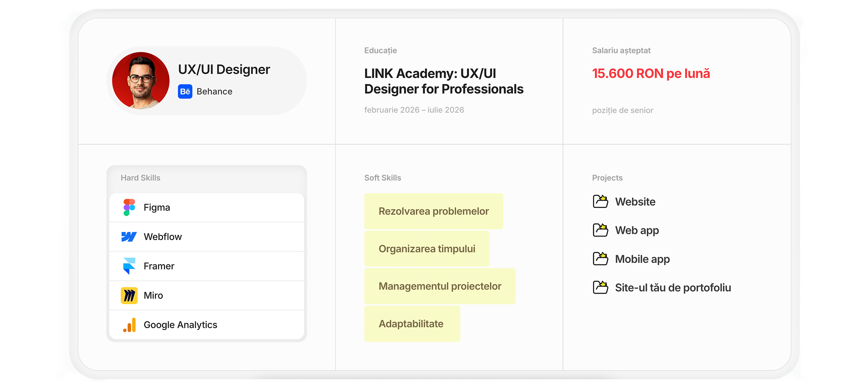
Task: Click the folder icon beside Website
Action: [x=600, y=201]
